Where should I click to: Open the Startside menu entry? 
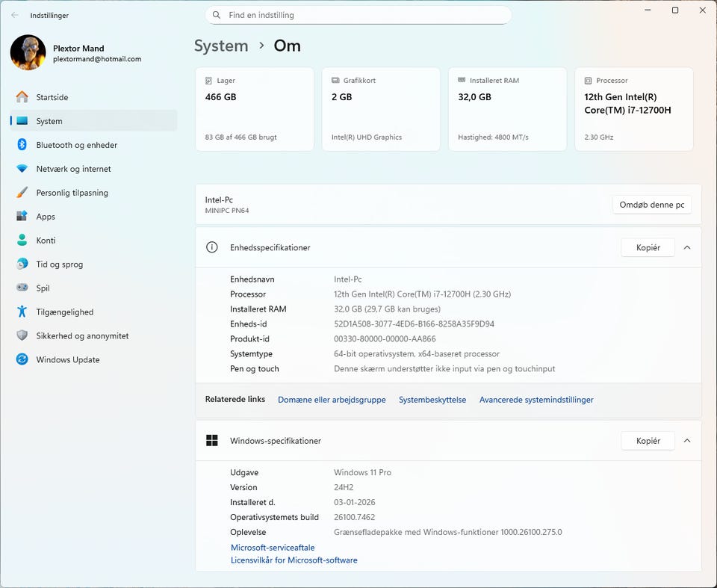coord(93,97)
